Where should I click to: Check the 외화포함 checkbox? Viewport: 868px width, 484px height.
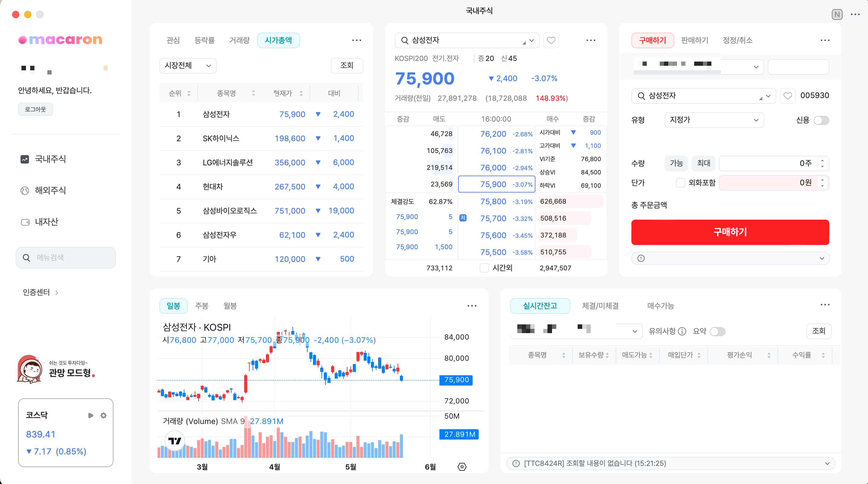pyautogui.click(x=680, y=183)
